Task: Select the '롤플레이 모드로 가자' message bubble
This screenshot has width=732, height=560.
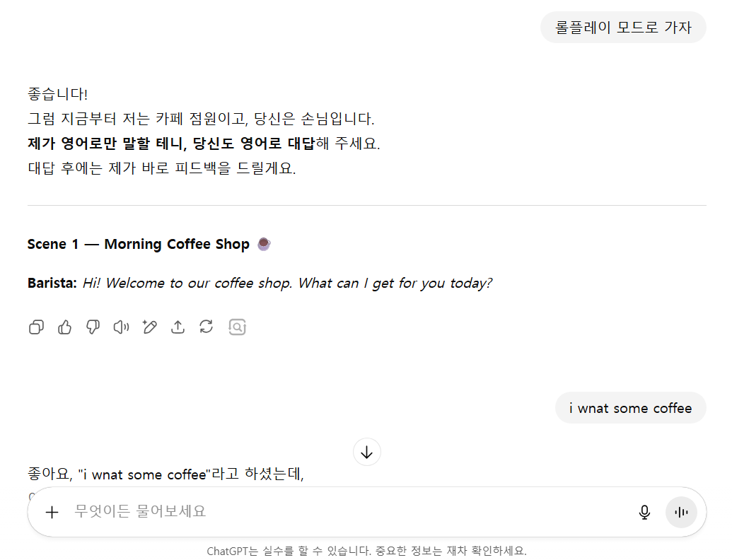Action: click(623, 26)
